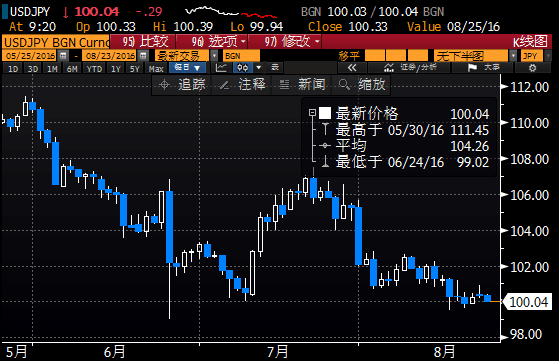Activate 注释 annotation pencil tool

point(242,85)
